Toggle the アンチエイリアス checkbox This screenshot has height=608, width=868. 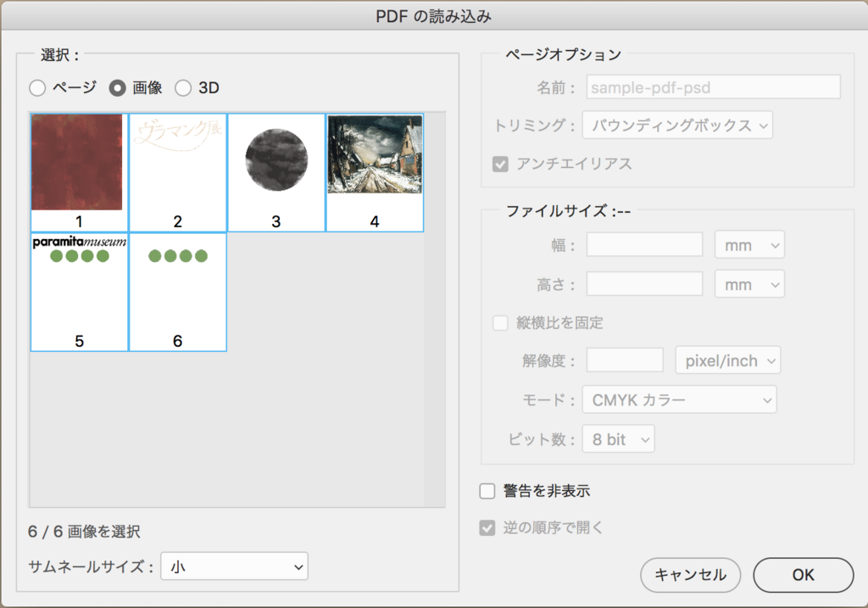coord(500,164)
